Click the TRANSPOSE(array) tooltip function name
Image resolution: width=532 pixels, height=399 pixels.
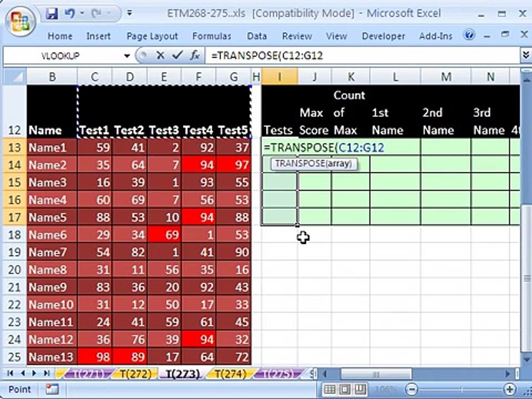click(300, 164)
